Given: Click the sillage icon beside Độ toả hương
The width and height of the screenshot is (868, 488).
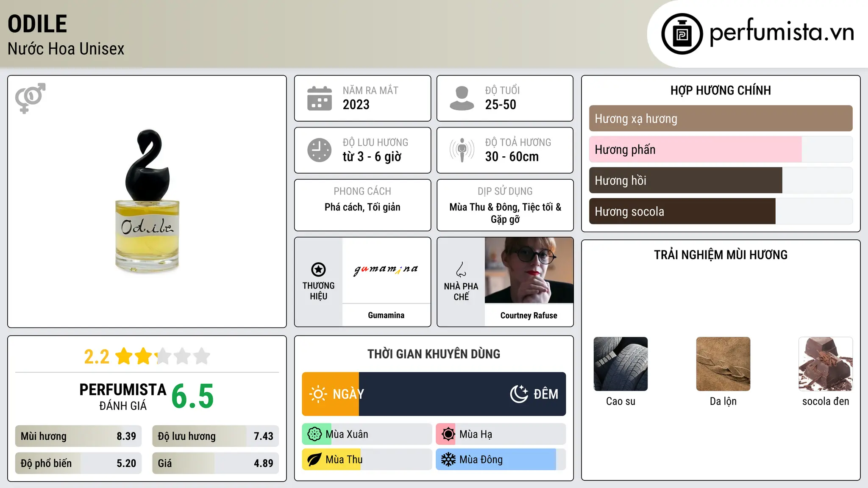Looking at the screenshot, I should pos(462,150).
